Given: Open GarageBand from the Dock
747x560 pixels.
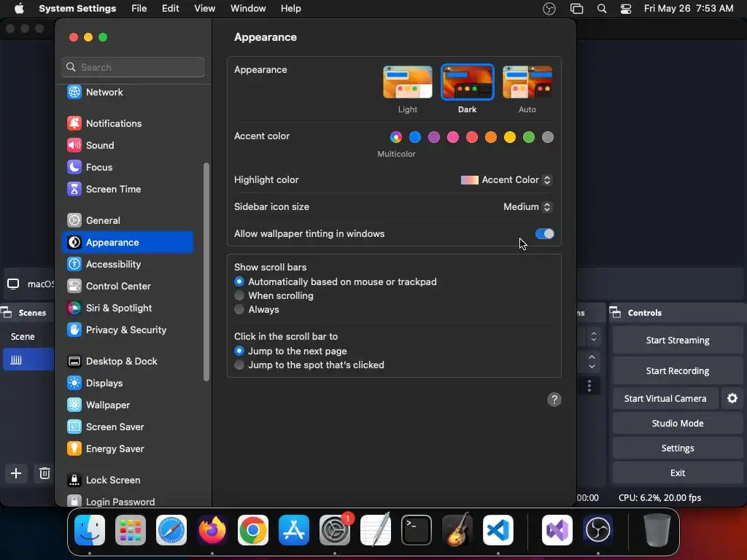Looking at the screenshot, I should [x=457, y=530].
